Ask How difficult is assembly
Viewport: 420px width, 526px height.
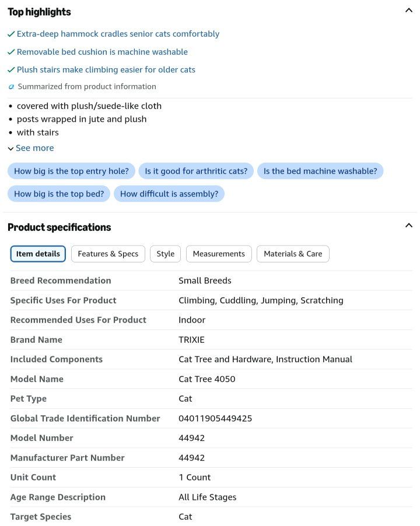[169, 194]
